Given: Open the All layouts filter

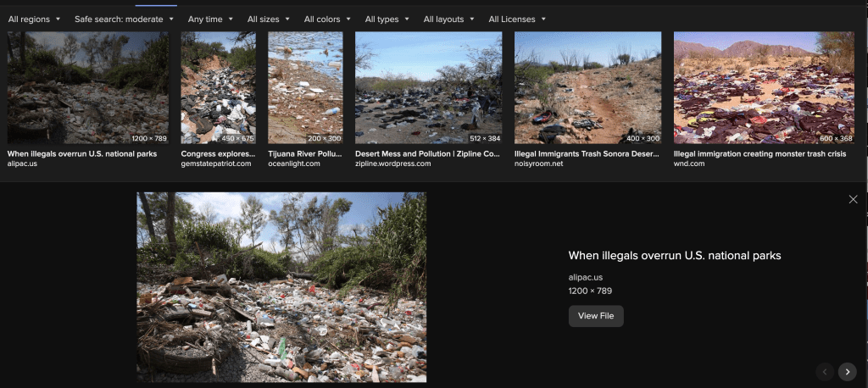Looking at the screenshot, I should 448,19.
